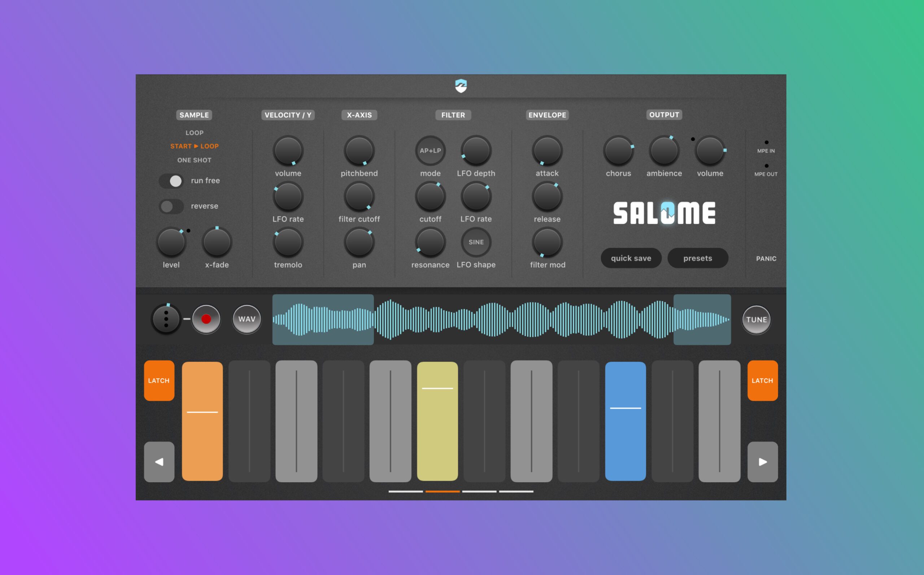The height and width of the screenshot is (575, 924).
Task: Click the quick save button
Action: tap(631, 258)
